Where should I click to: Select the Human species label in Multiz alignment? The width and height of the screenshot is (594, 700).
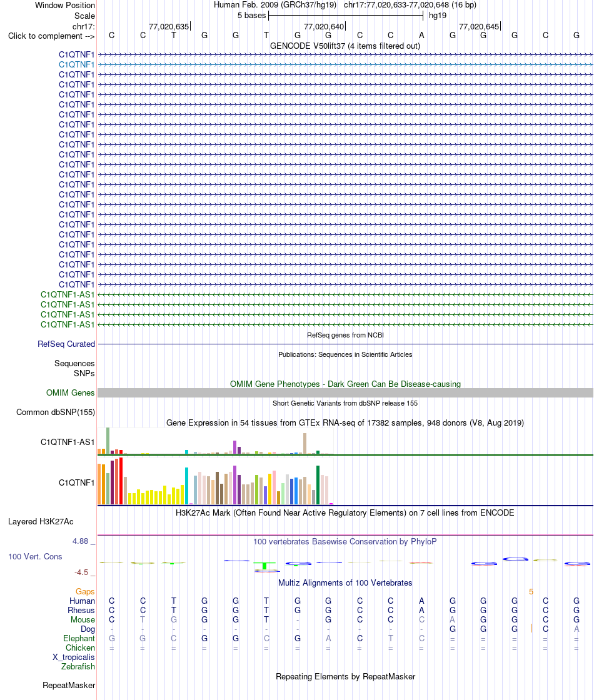[82, 601]
